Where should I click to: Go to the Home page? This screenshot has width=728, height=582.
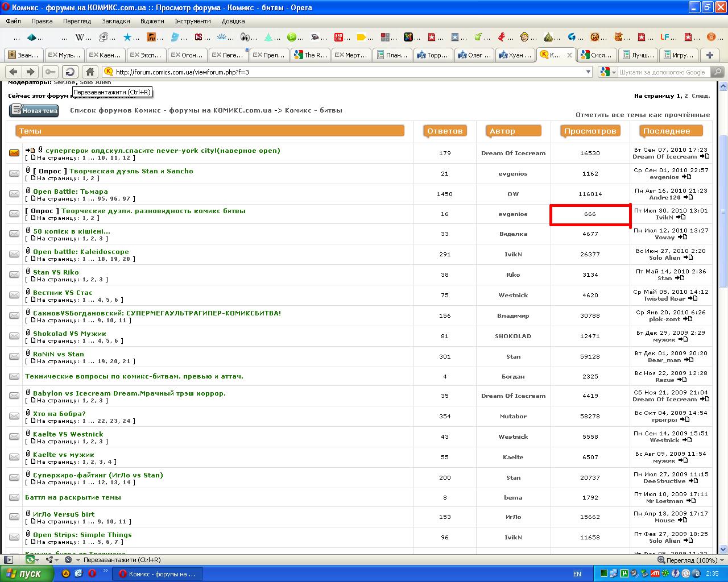click(90, 72)
